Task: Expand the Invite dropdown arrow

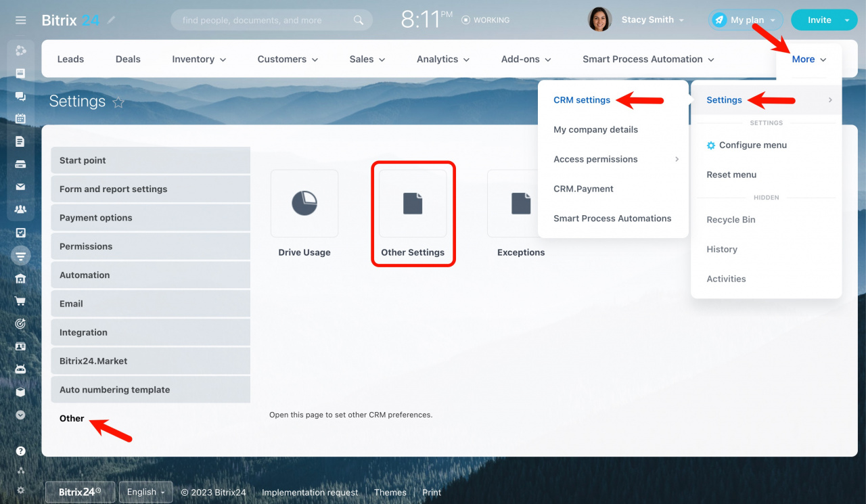Action: [848, 20]
